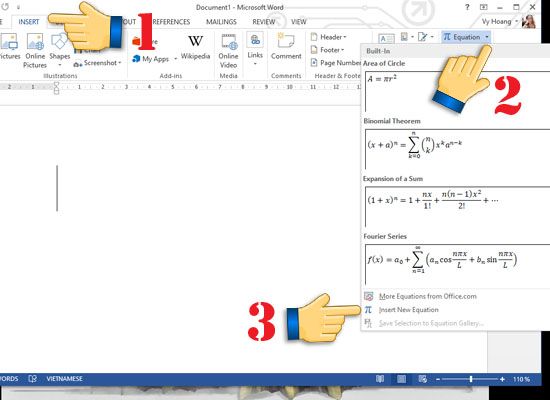The height and width of the screenshot is (400, 550).
Task: Open the MAILINGS tab
Action: coord(221,22)
